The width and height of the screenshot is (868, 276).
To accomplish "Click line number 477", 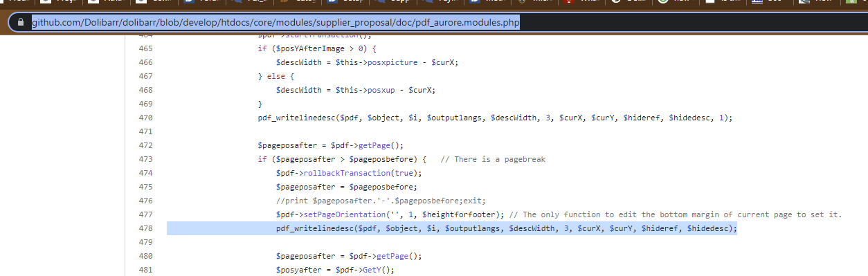I will [x=145, y=214].
